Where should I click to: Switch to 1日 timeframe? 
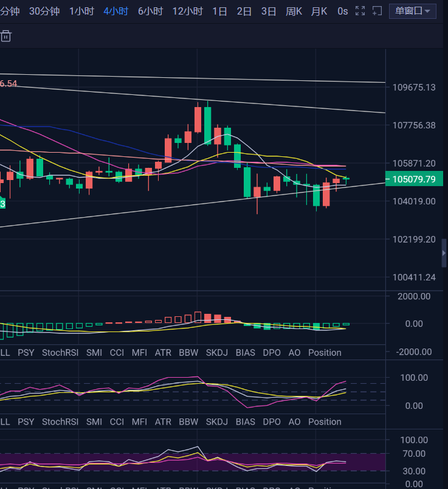219,11
